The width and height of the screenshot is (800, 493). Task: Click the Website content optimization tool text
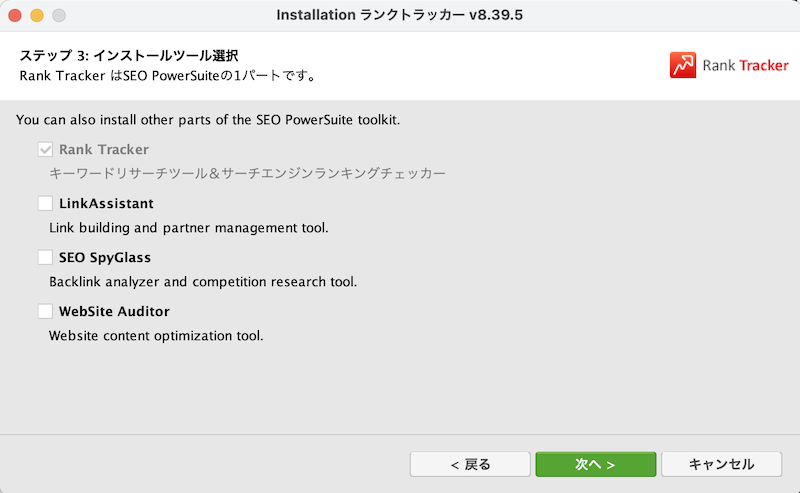[156, 336]
